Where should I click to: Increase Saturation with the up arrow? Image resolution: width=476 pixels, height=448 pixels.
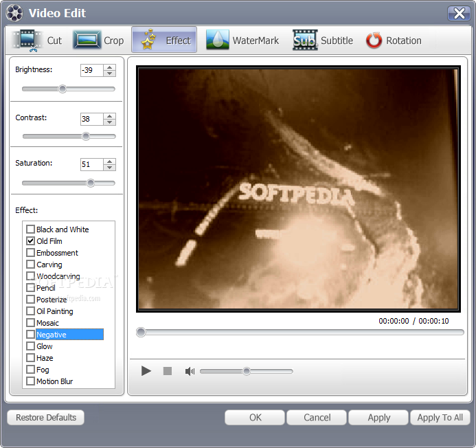pyautogui.click(x=110, y=161)
